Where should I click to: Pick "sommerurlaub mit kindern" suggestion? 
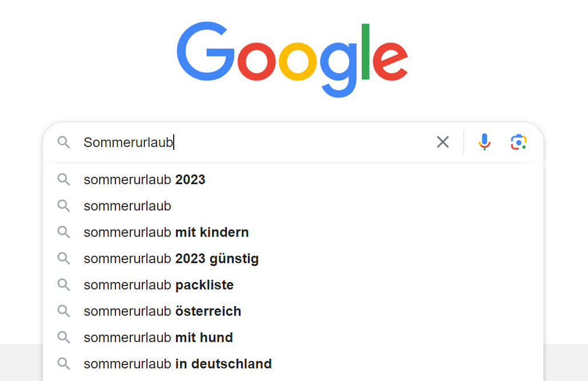[x=166, y=232]
